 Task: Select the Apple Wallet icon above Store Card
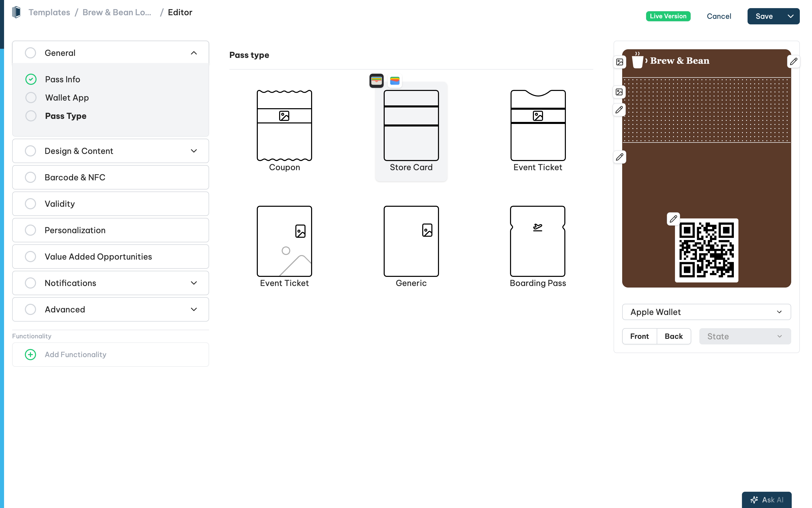click(x=376, y=81)
